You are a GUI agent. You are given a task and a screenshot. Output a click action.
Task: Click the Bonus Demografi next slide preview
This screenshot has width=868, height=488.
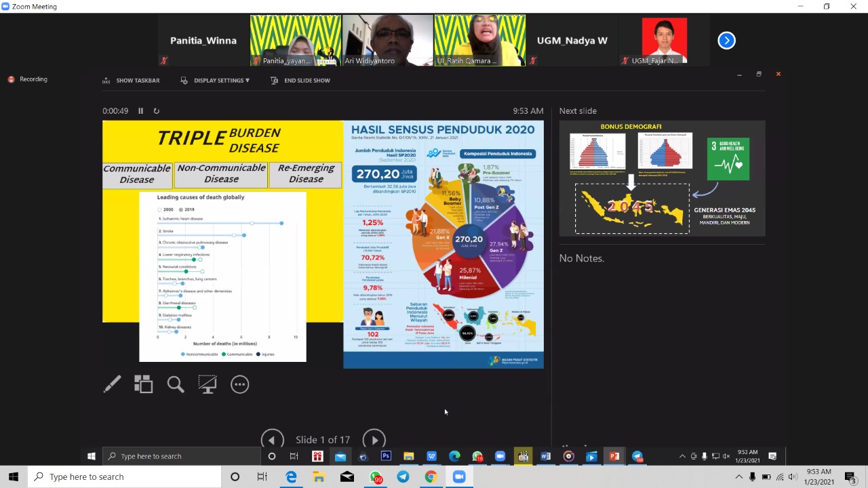pos(662,178)
